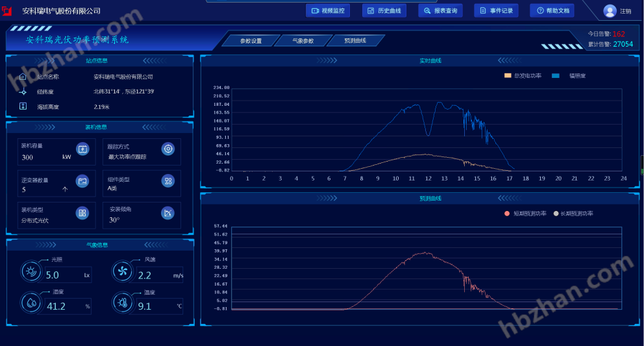Viewport: 644px width, 346px height.
Task: Click the installation tilt angle (安装倾角) icon
Action: (167, 212)
